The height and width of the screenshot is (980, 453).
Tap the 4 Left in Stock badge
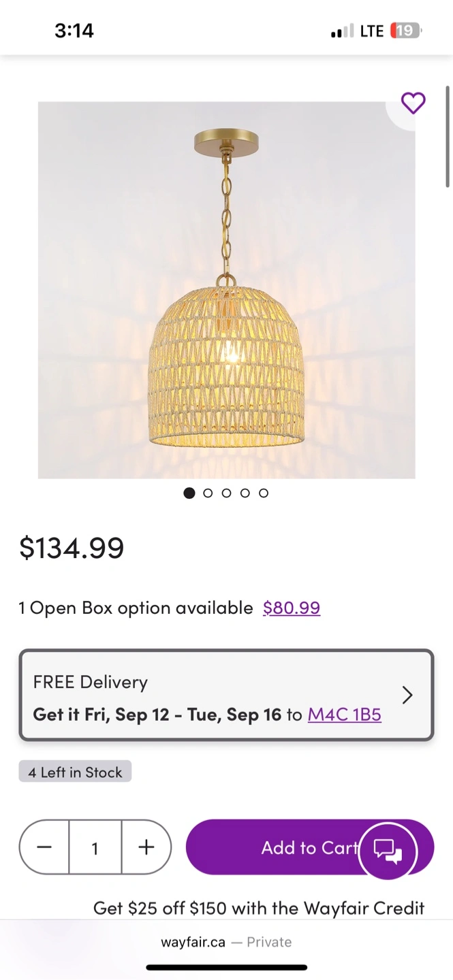pyautogui.click(x=75, y=772)
